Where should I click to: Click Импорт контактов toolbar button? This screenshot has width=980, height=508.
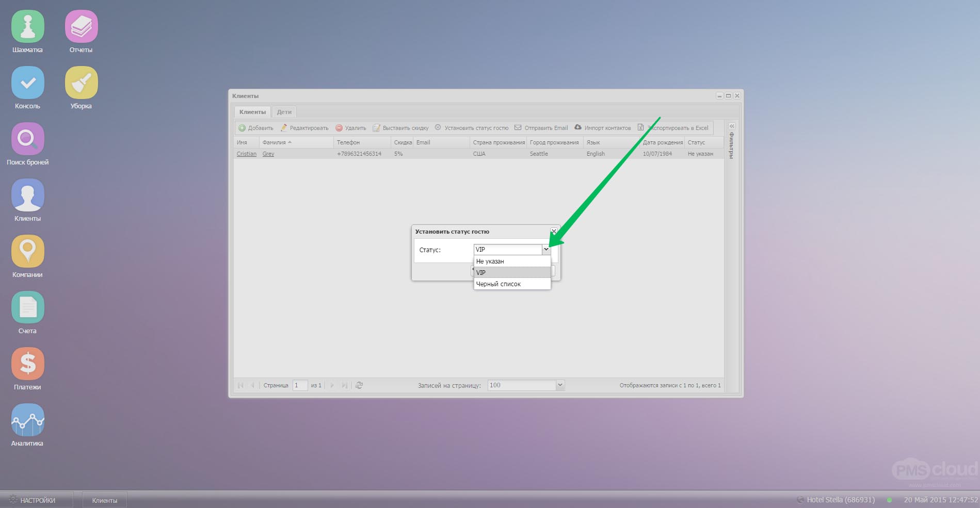pos(603,128)
